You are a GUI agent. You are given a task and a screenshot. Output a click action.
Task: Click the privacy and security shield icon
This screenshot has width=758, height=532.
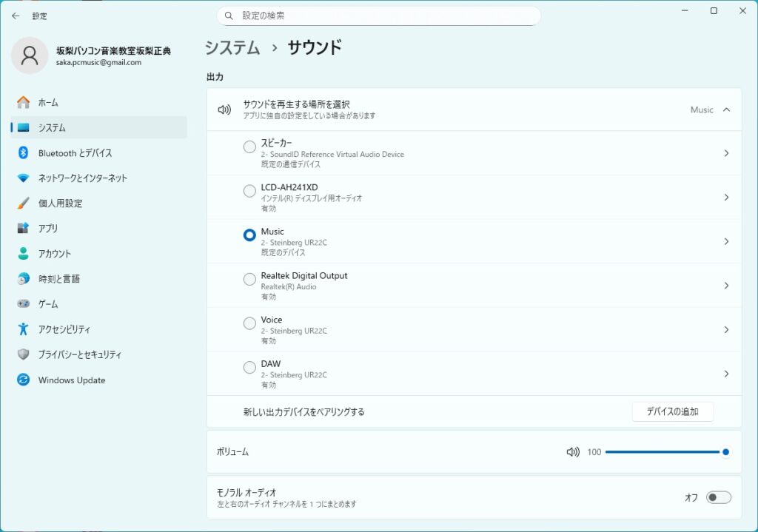[x=24, y=354]
